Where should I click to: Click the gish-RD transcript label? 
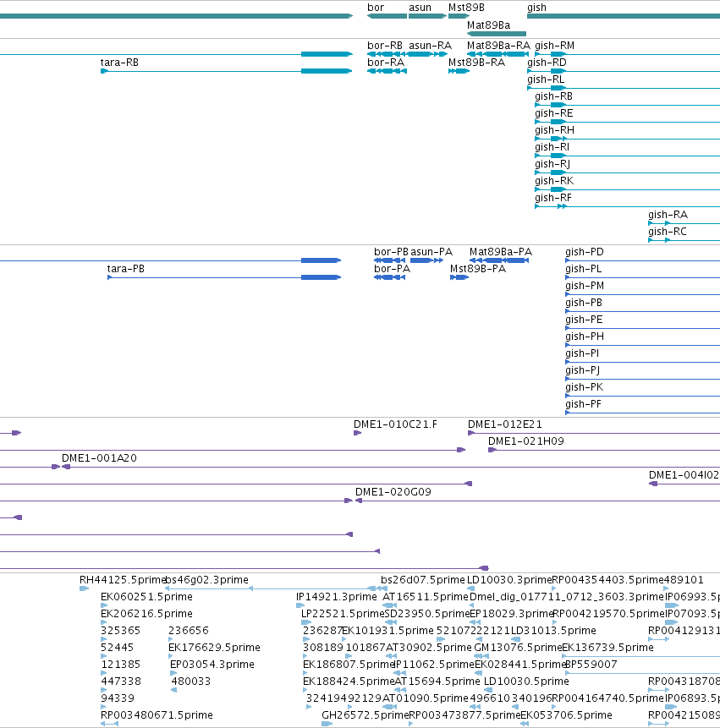point(547,63)
